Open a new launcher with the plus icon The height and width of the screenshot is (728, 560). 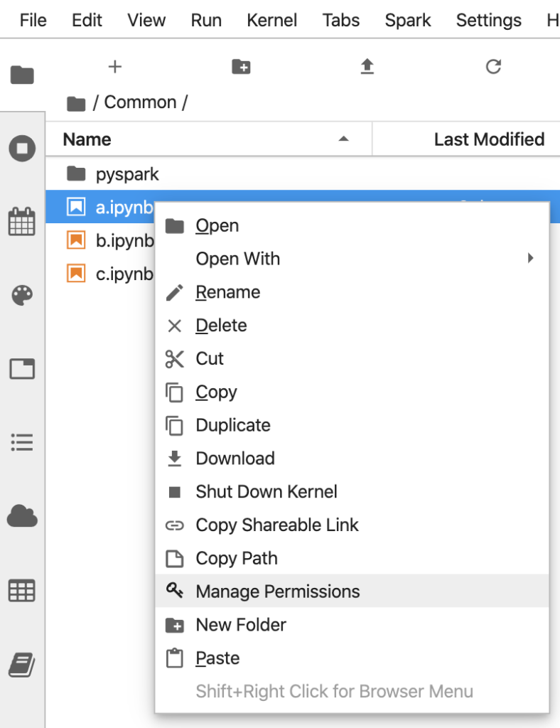tap(114, 66)
